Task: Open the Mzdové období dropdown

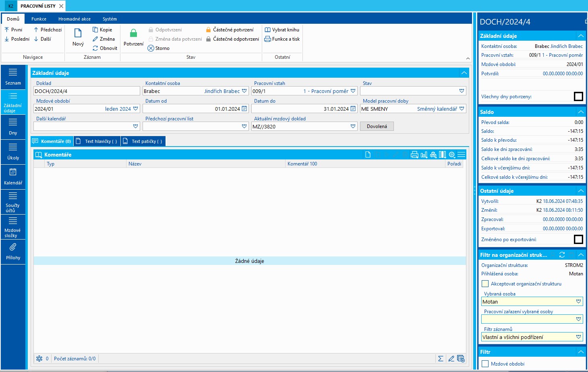Action: point(136,109)
